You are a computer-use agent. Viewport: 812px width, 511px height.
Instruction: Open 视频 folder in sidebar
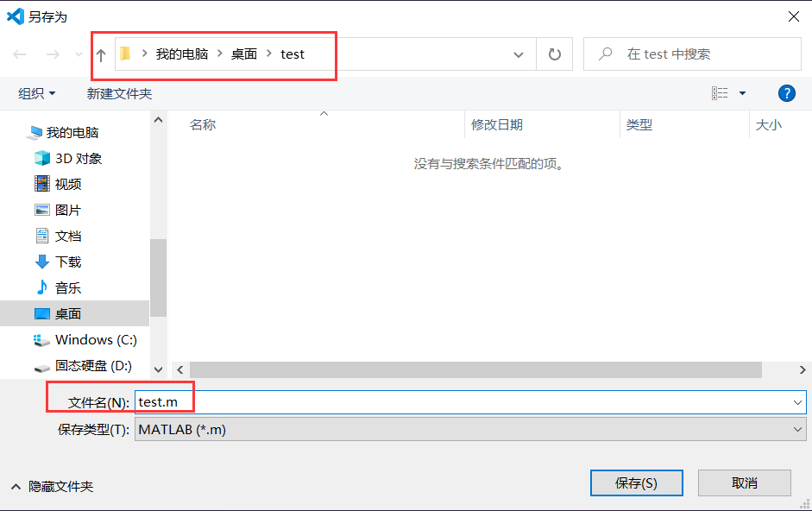[68, 185]
